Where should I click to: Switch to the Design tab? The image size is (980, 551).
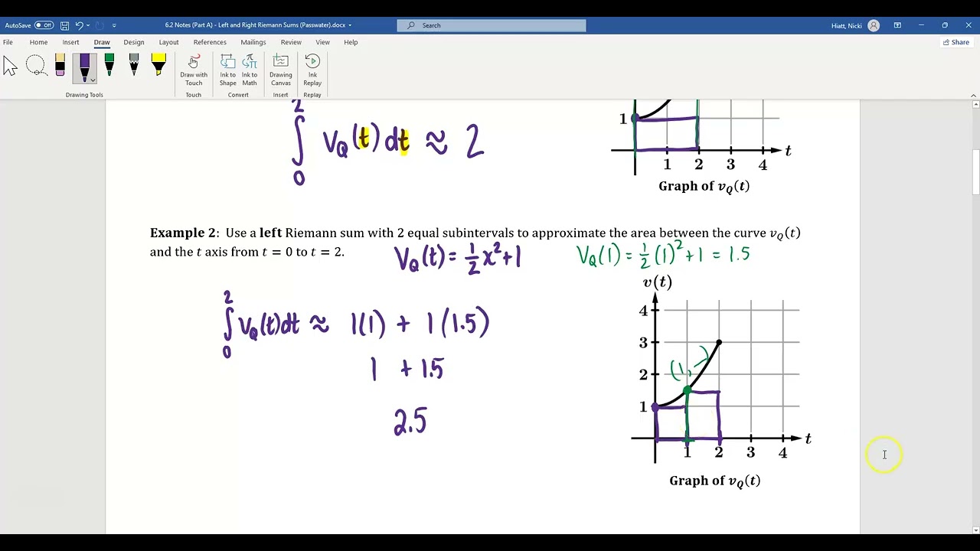pyautogui.click(x=134, y=42)
